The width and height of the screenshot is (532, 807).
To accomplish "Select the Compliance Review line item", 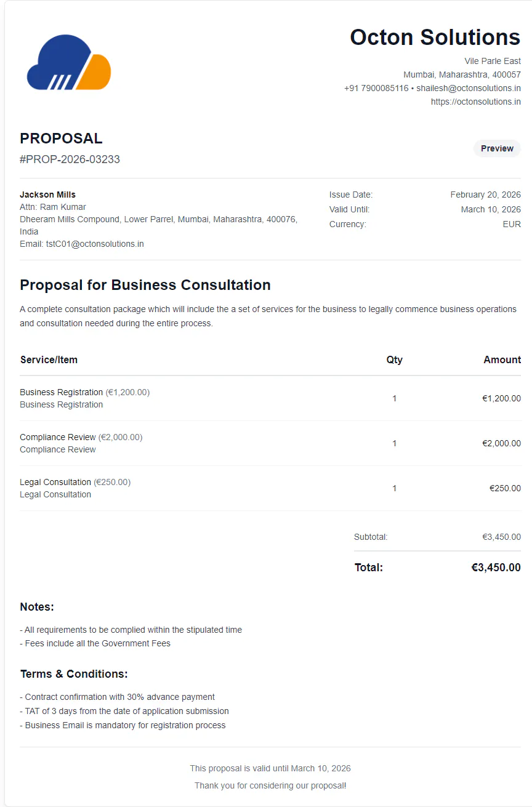I will coord(270,443).
